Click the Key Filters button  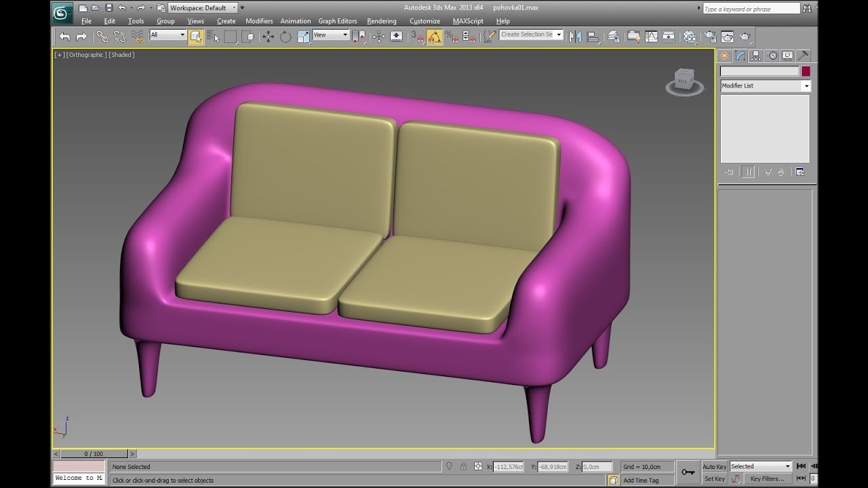pos(767,479)
